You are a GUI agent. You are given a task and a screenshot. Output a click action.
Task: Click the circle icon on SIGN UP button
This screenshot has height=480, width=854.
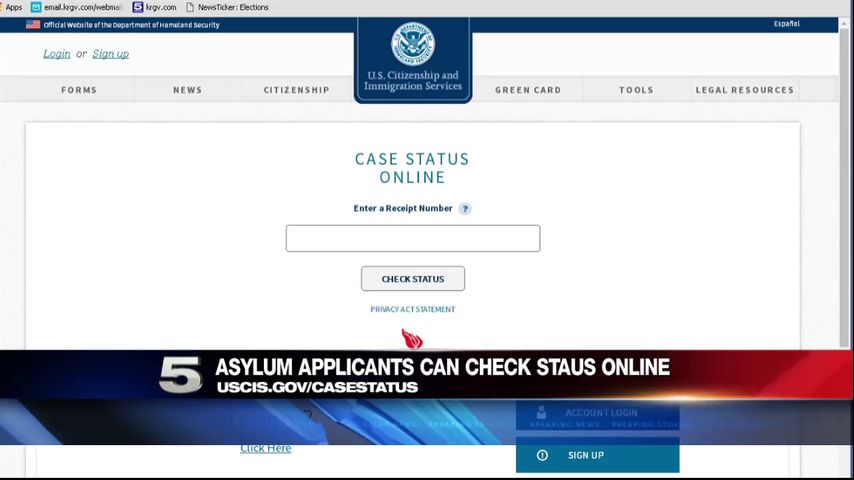point(542,455)
